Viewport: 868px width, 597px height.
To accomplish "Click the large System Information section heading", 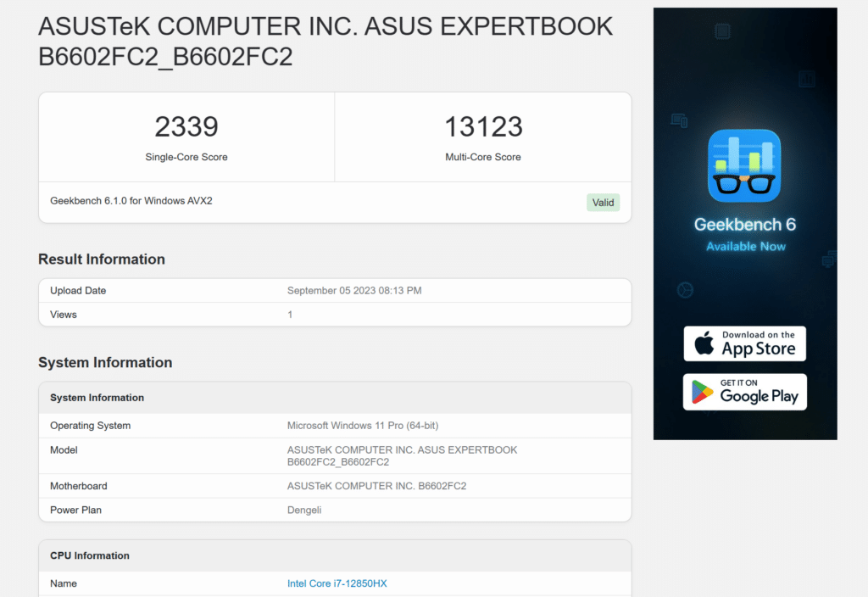I will click(105, 362).
